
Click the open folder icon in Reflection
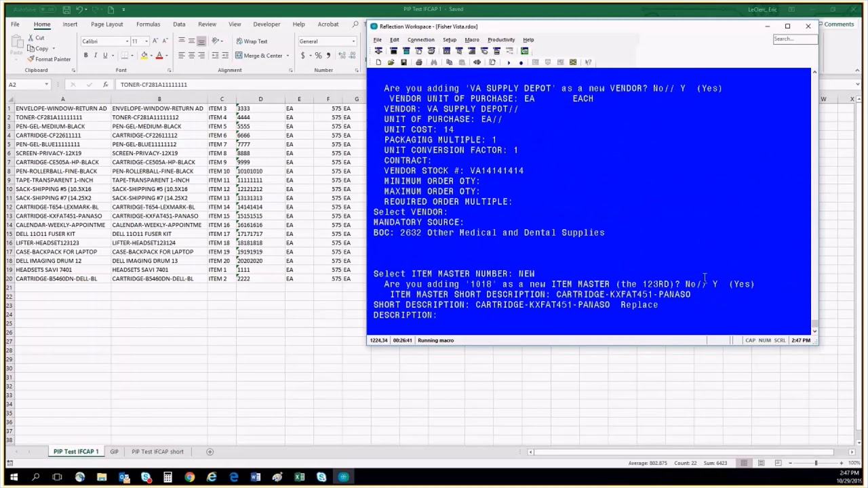391,62
